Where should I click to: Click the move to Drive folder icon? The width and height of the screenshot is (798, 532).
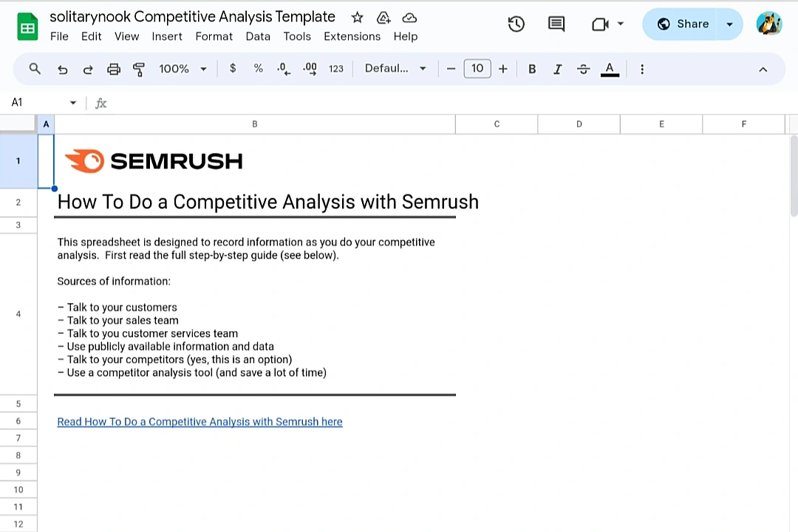pyautogui.click(x=383, y=18)
